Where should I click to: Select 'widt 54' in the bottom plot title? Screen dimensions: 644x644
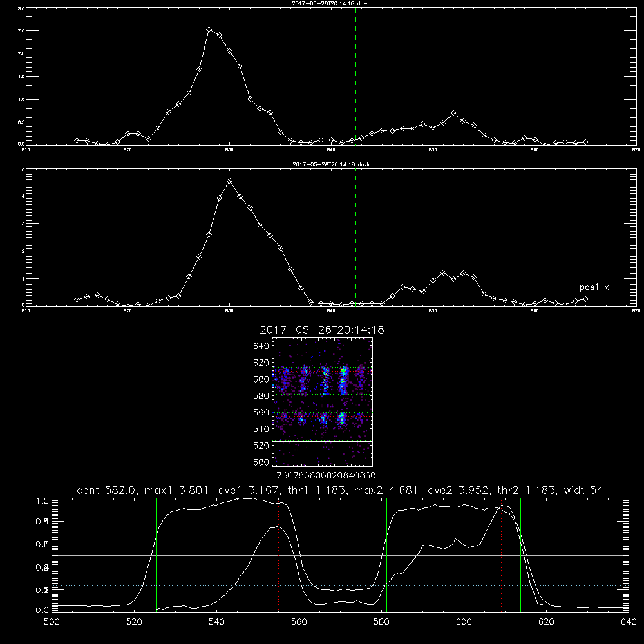coord(583,490)
